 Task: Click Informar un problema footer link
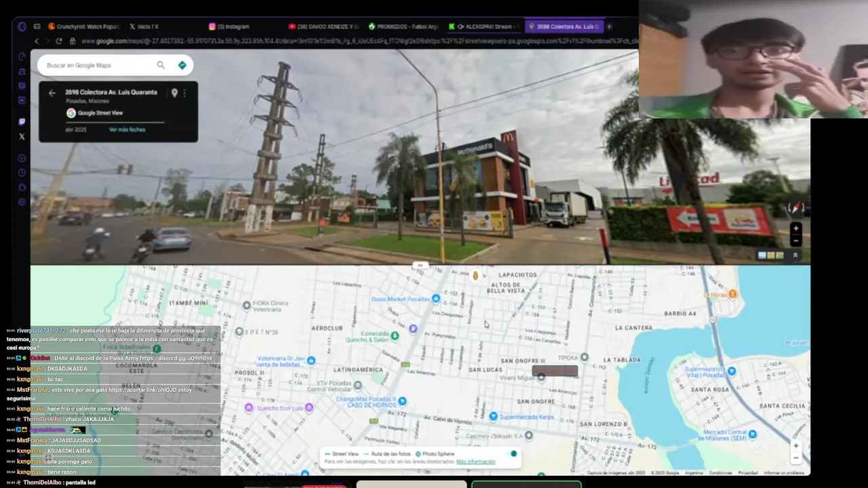pyautogui.click(x=784, y=473)
